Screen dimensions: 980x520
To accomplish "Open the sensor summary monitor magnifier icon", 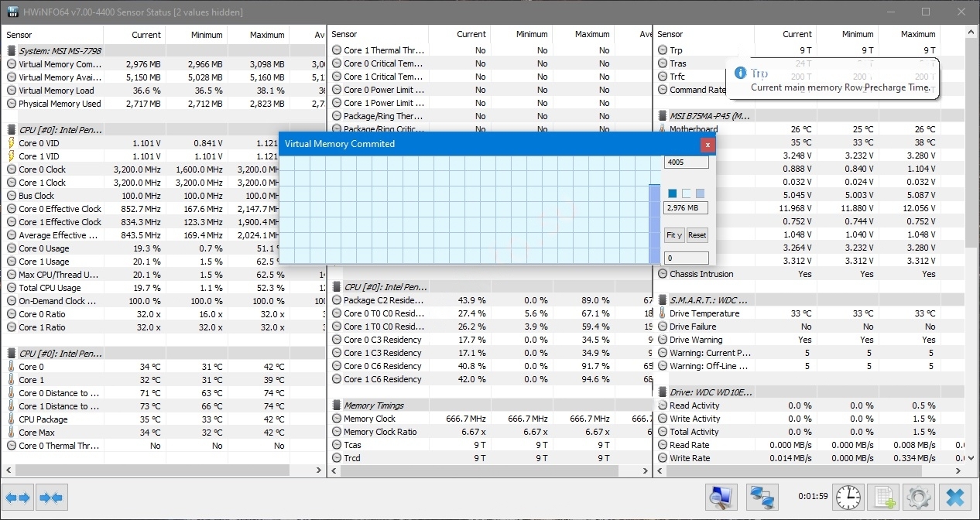I will [721, 497].
